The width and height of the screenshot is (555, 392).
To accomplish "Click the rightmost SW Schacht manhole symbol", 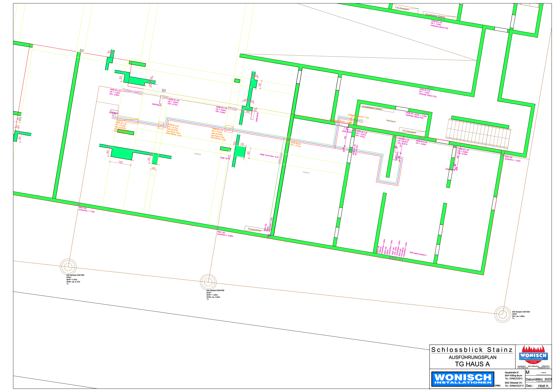I will [x=502, y=314].
